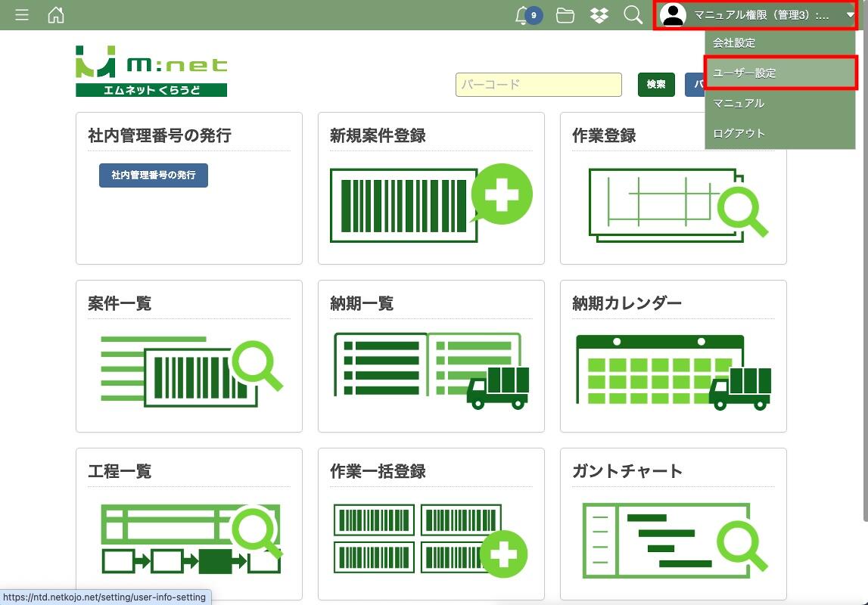This screenshot has width=868, height=605.
Task: Open ガントチャート chart icon
Action: pos(673,538)
